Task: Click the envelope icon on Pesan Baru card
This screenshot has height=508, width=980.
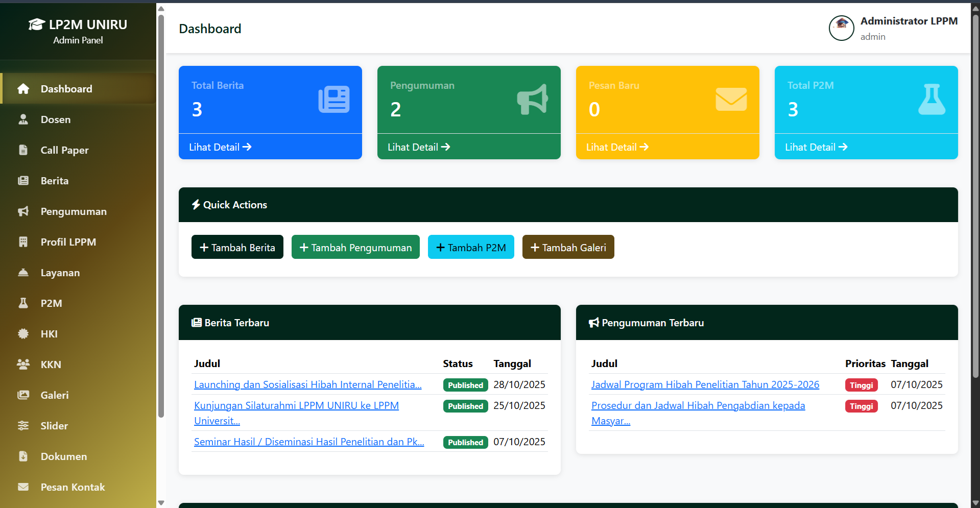Action: 731,99
